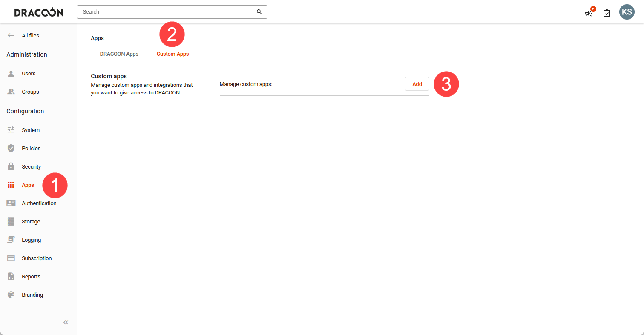Viewport: 644px width, 335px height.
Task: Open the Reports page from sidebar
Action: 31,277
